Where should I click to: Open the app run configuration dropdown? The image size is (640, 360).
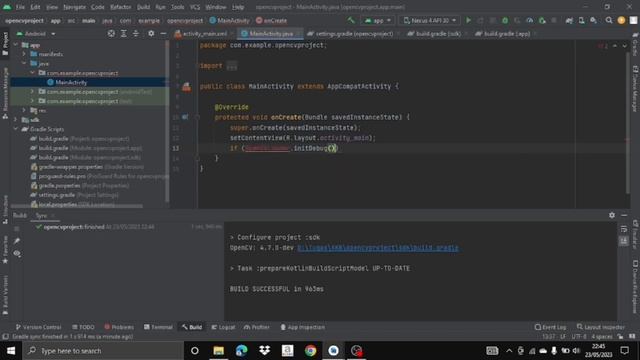378,20
